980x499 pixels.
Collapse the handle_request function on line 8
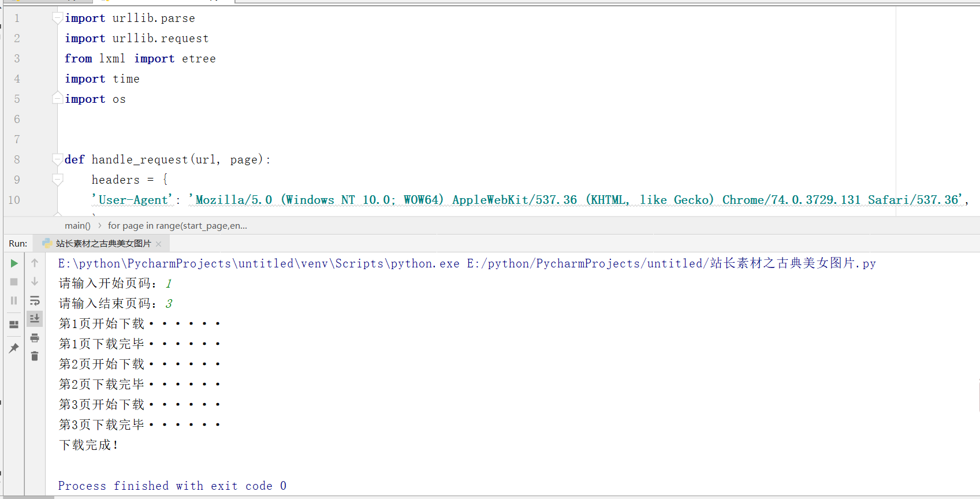(x=57, y=159)
